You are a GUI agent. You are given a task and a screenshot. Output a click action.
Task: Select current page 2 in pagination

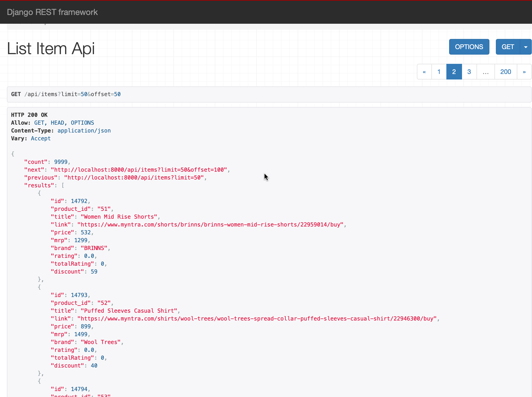(x=454, y=72)
